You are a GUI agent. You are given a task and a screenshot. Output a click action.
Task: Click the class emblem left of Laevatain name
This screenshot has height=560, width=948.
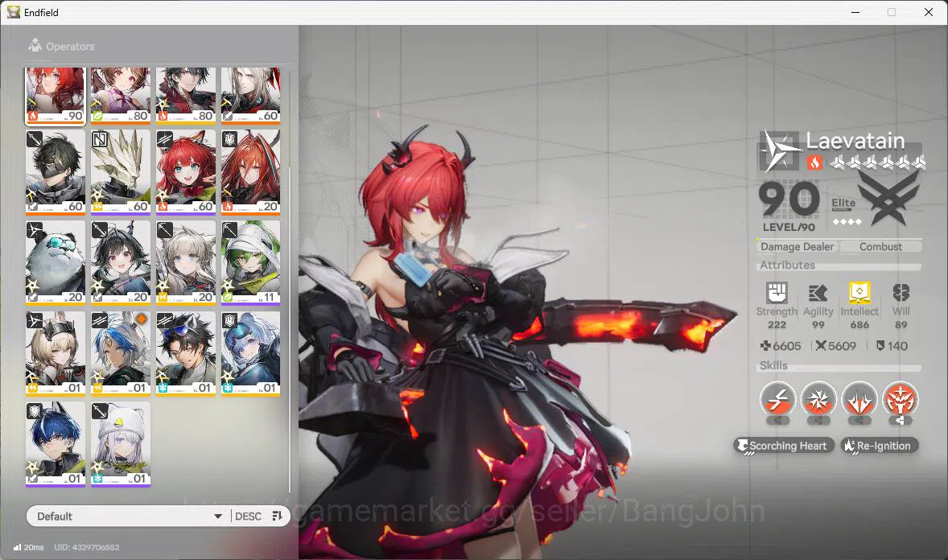tap(780, 150)
